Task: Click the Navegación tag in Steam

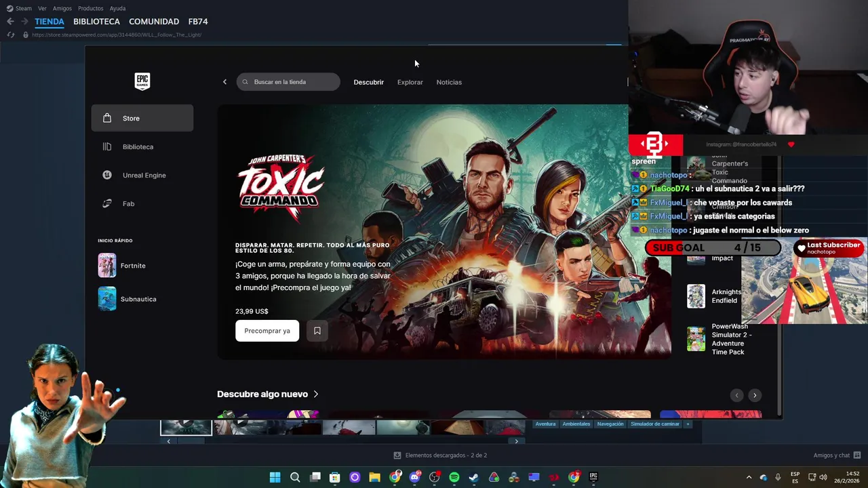Action: (610, 424)
